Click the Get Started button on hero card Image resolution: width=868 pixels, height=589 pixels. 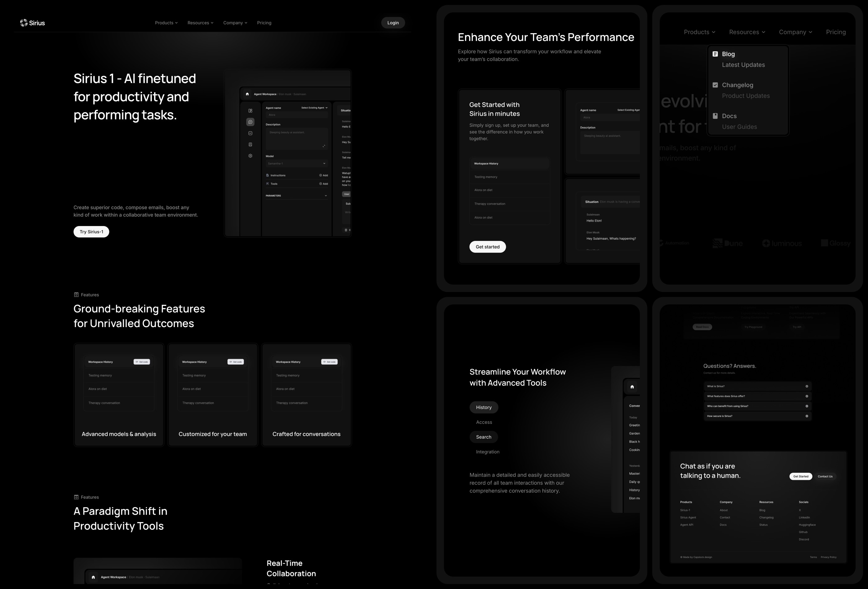(488, 246)
